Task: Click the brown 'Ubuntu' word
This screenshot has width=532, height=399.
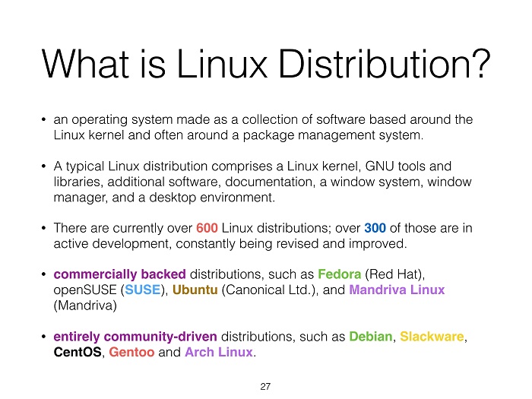Action: coord(195,290)
